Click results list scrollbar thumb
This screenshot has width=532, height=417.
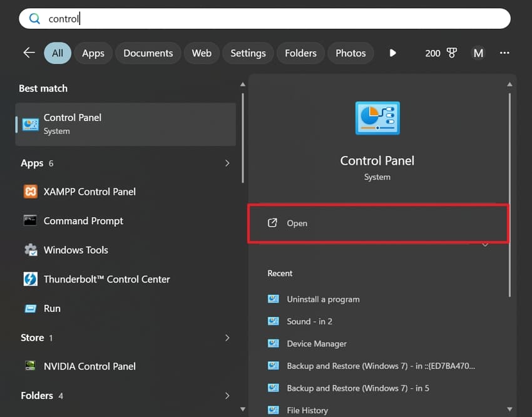coord(243,138)
